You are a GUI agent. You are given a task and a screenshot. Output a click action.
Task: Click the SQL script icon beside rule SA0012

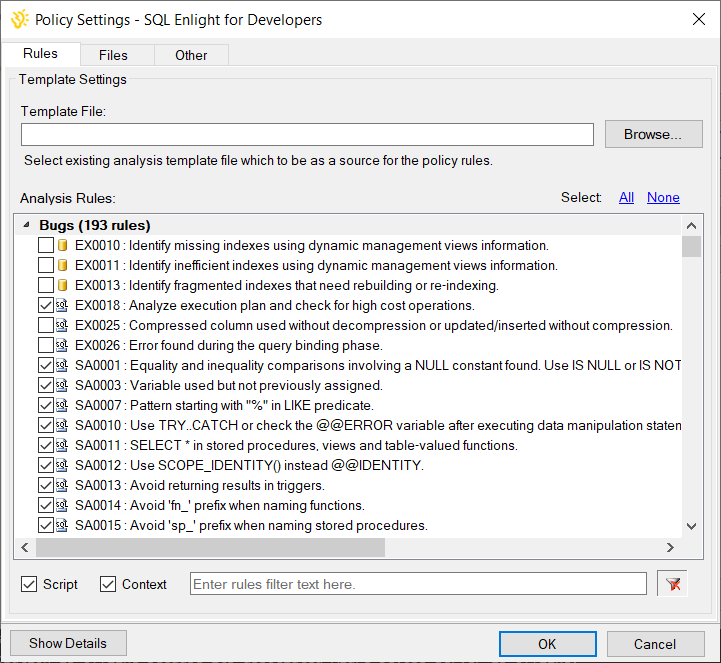[x=62, y=465]
